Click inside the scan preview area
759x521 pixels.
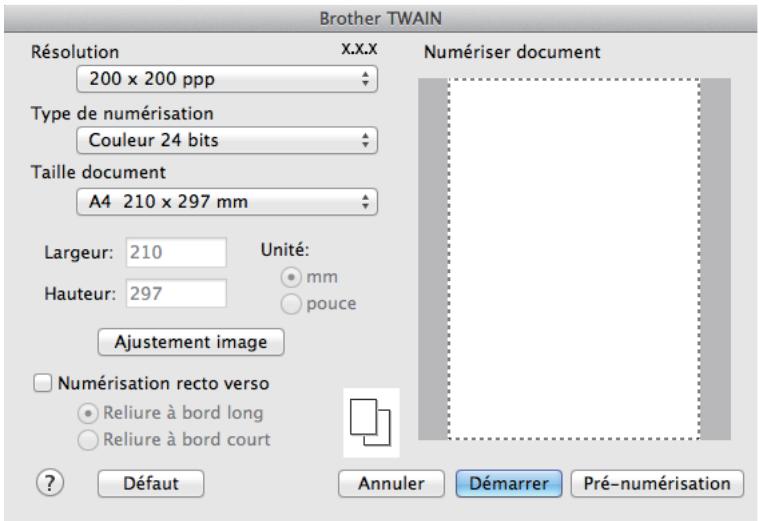(x=574, y=259)
